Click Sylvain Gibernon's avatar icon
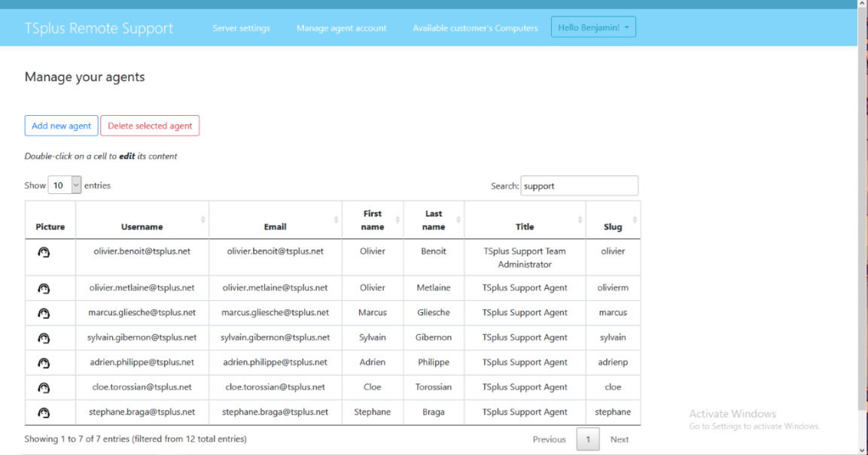 click(44, 338)
